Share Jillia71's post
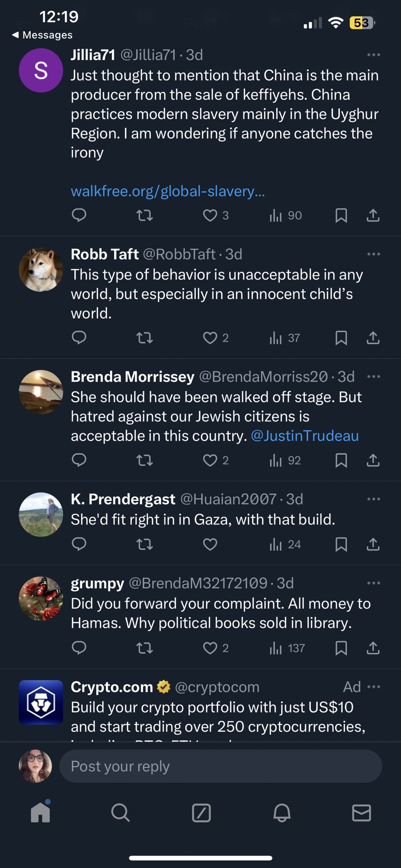This screenshot has width=401, height=868. point(373,215)
